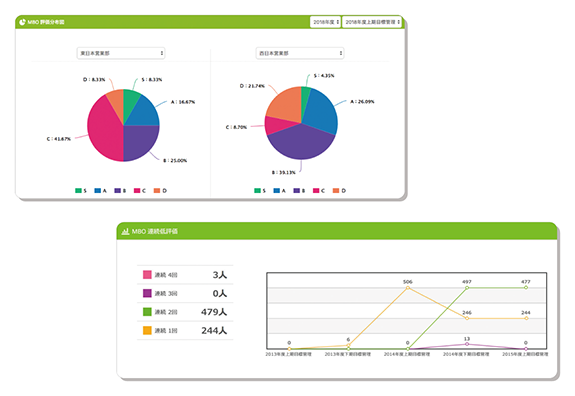This screenshot has height=396, width=575.
Task: Click the 244人 count value
Action: coord(214,330)
